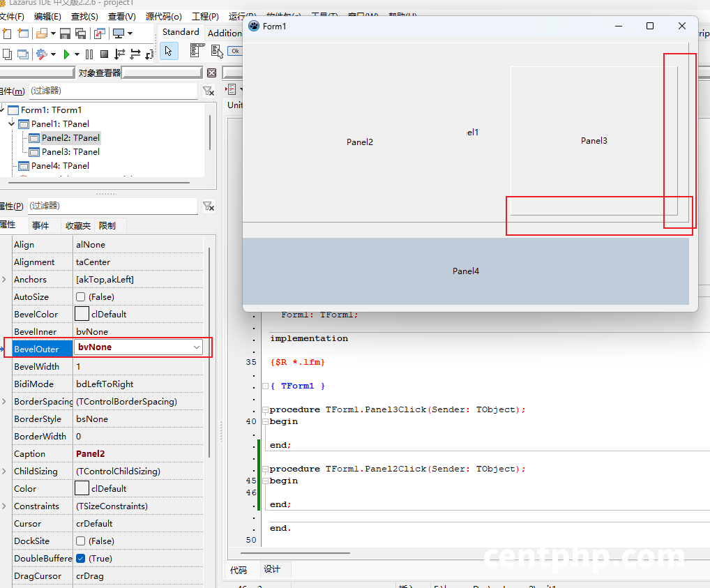This screenshot has height=588, width=710.
Task: Collapse the Panel1 tree node
Action: (12, 123)
